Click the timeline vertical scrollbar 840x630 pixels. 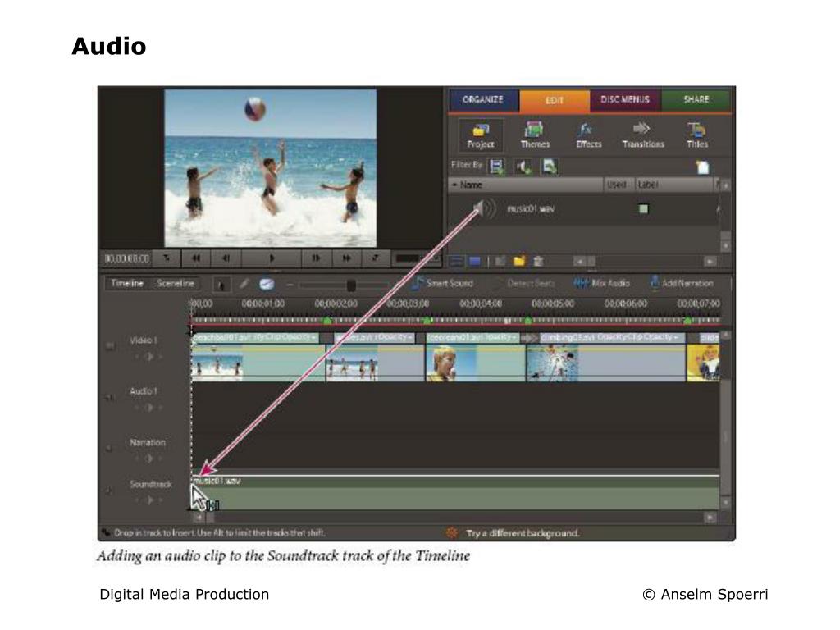tap(725, 418)
